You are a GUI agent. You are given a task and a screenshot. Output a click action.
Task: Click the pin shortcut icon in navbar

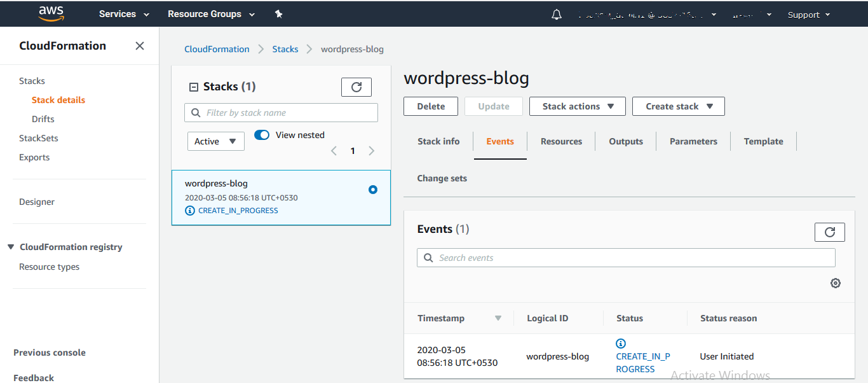278,14
